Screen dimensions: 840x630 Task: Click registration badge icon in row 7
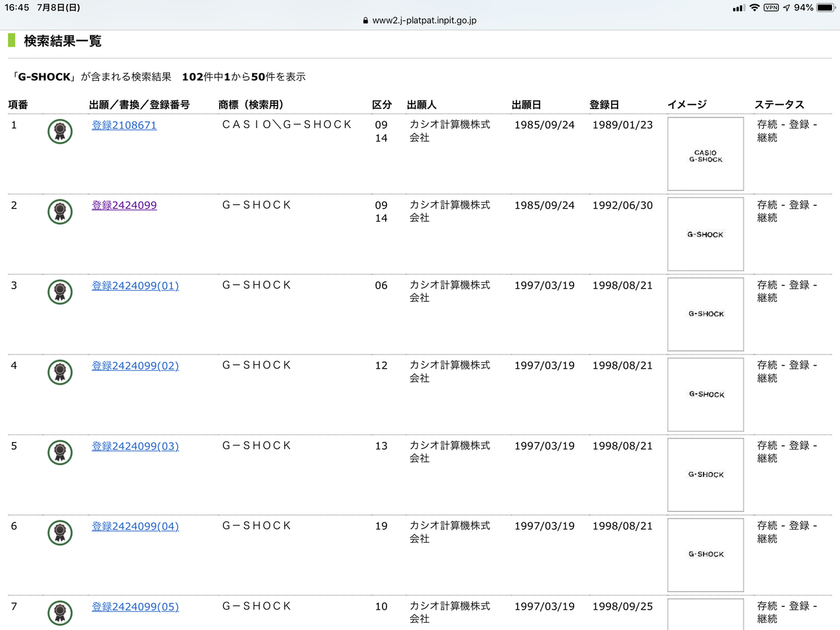pos(60,613)
